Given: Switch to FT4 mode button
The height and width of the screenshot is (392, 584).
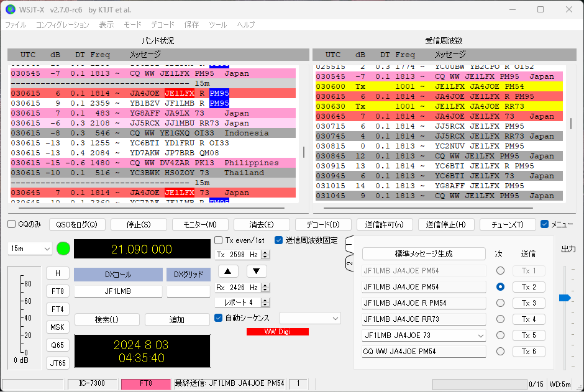Looking at the screenshot, I should pos(58,309).
